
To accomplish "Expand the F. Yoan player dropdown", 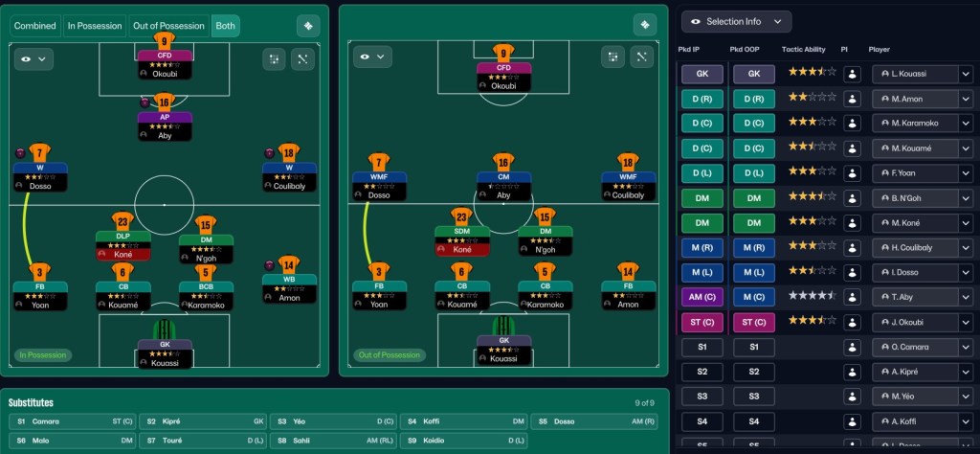I will coord(965,173).
